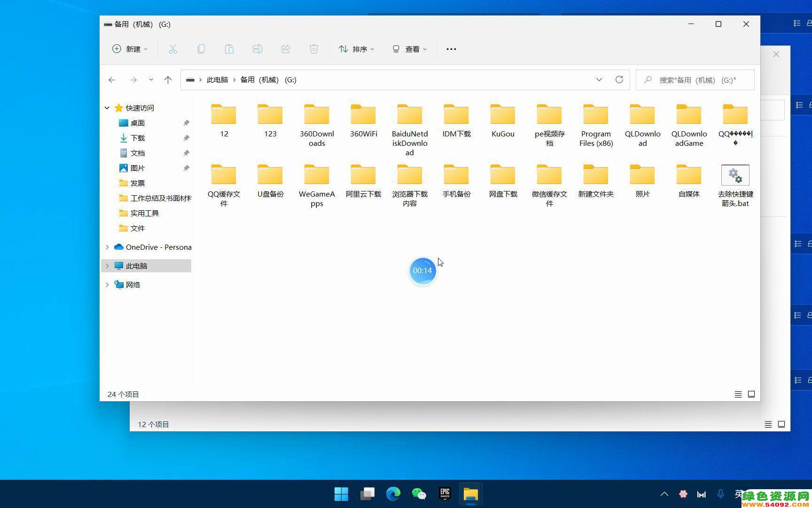The height and width of the screenshot is (508, 812).
Task: Collapse the 快速访问 tree node
Action: click(x=107, y=108)
